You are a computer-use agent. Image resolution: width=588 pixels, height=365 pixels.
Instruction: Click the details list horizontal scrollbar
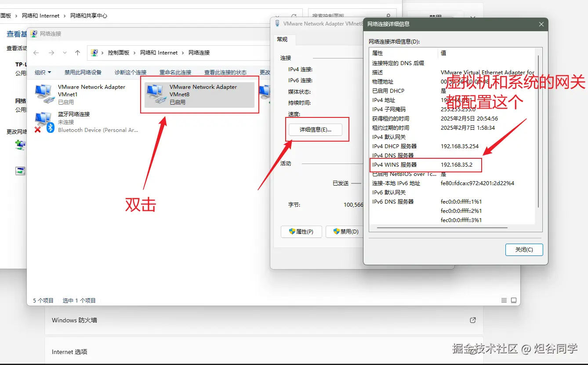(442, 228)
